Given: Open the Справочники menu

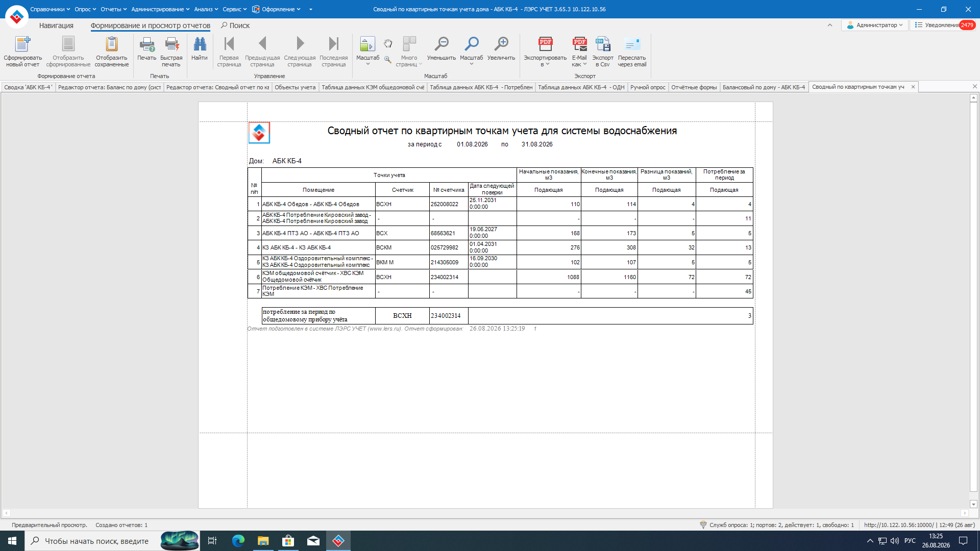Looking at the screenshot, I should click(x=50, y=9).
